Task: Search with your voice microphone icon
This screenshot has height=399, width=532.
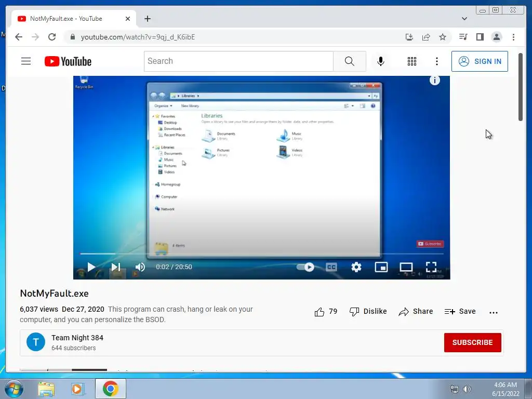Action: (381, 61)
